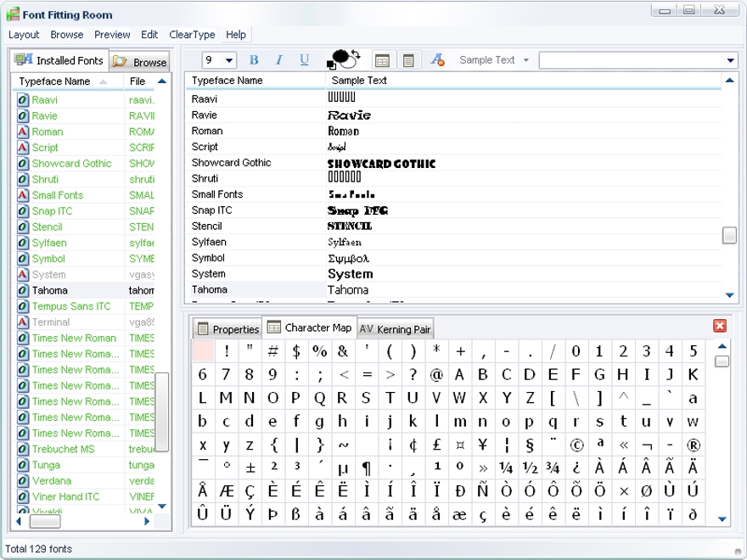
Task: Click the font list horizontal scrollbar thumb
Action: coord(45,522)
